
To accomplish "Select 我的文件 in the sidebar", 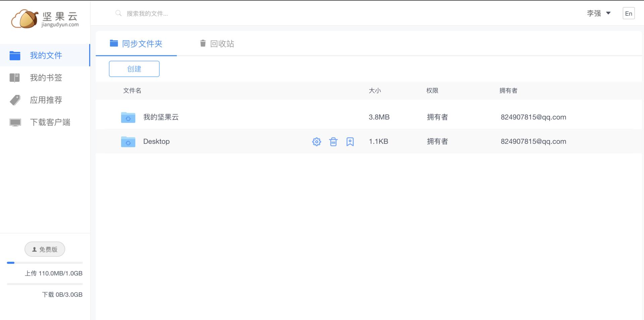I will pyautogui.click(x=46, y=55).
